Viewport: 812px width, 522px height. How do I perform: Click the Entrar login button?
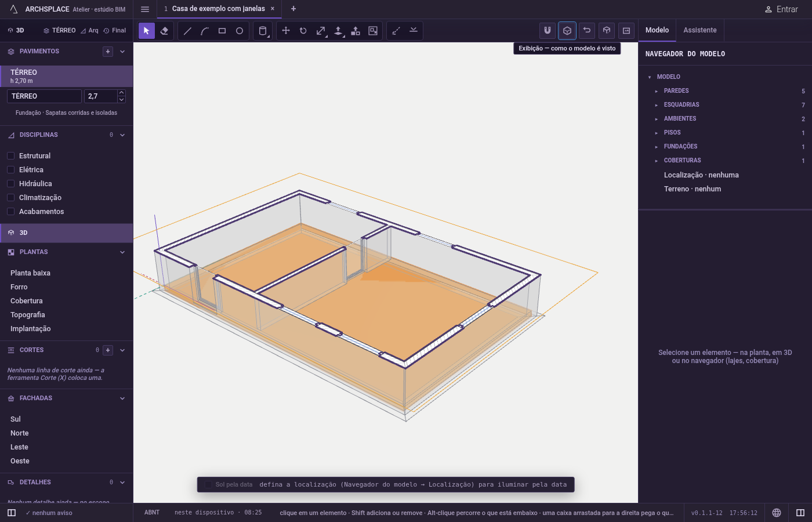tap(781, 9)
